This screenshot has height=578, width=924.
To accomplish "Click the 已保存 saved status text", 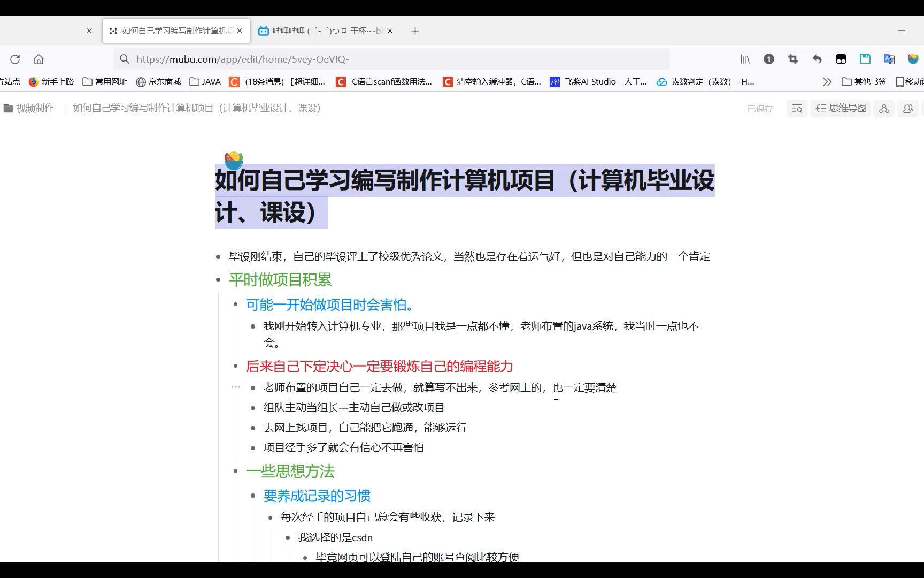I will point(760,109).
